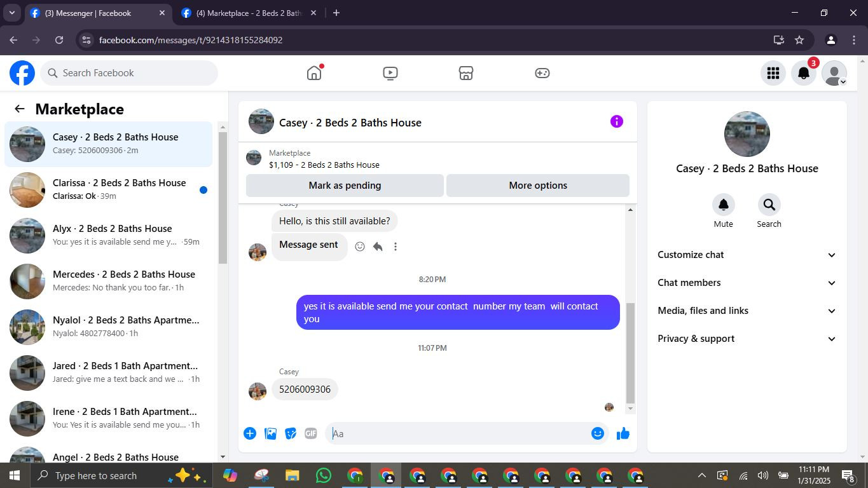The width and height of the screenshot is (868, 488).
Task: Open the $1,109 listing link
Action: click(x=324, y=165)
